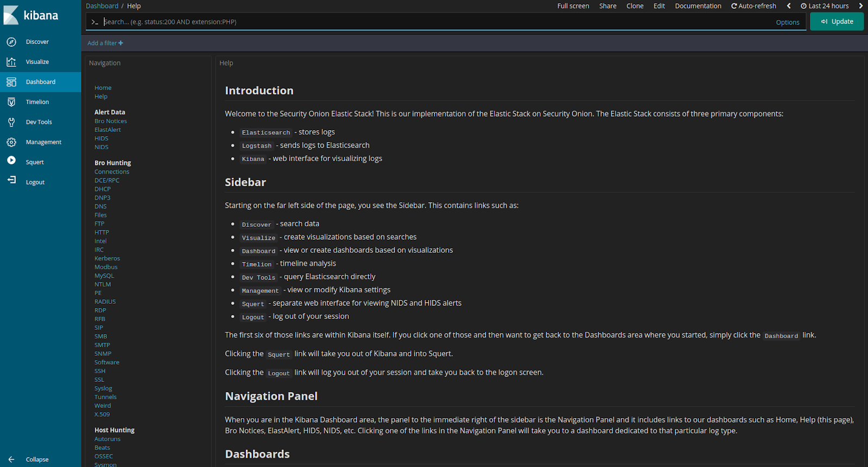
Task: Open Autoruns dashboard link
Action: [x=107, y=439]
